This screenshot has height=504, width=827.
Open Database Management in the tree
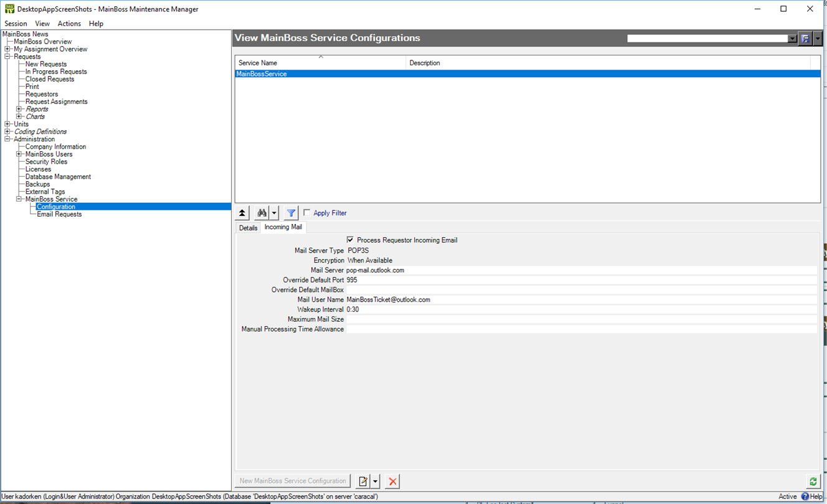[58, 177]
